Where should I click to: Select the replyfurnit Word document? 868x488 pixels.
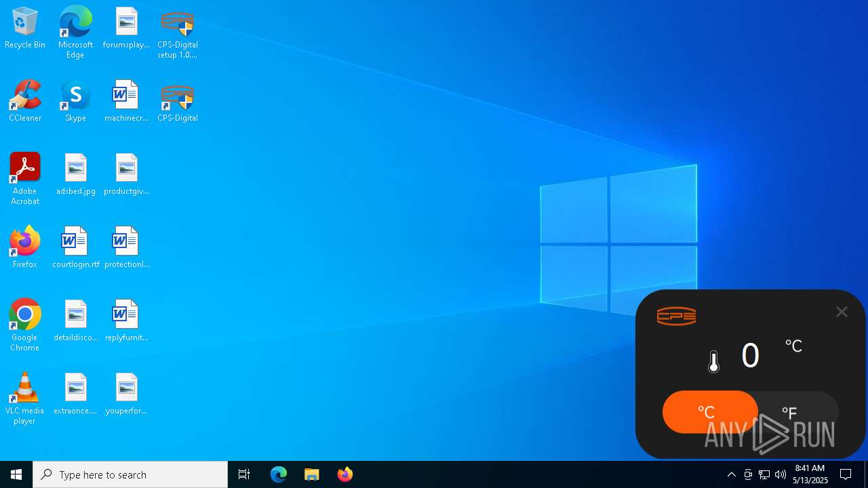coord(126,321)
